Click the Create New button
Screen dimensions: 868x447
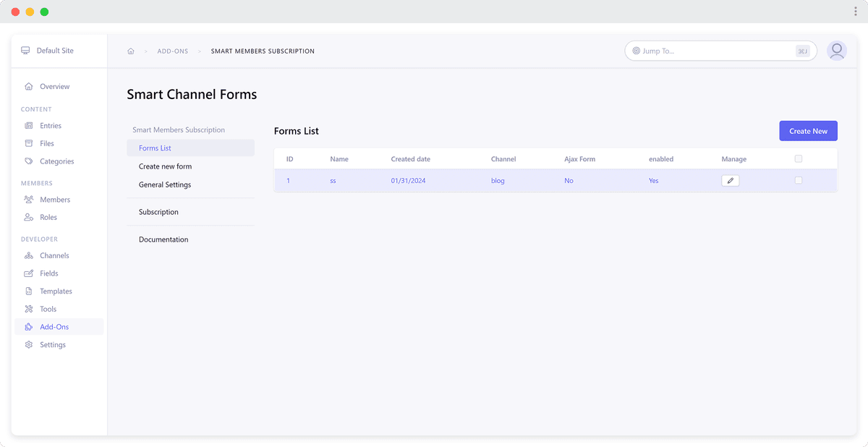(808, 130)
